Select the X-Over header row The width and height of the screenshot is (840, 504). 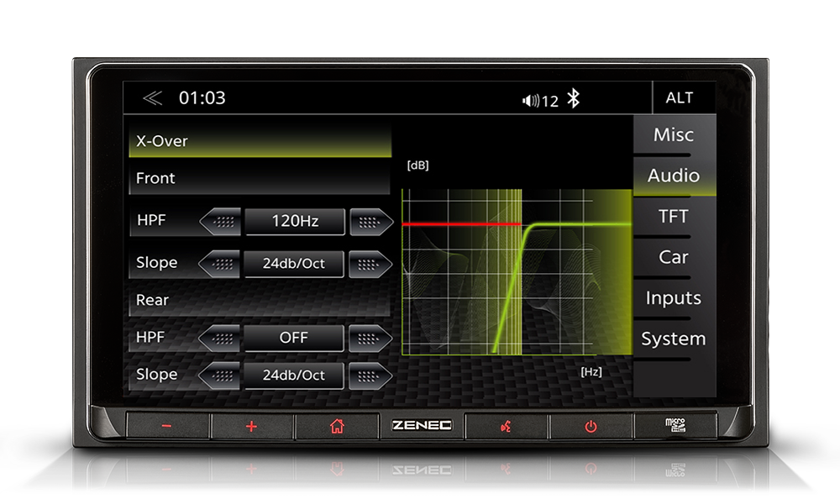tap(260, 141)
